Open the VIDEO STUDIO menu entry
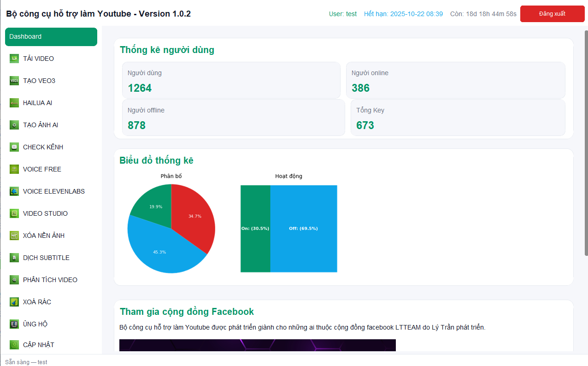The image size is (588, 366). pyautogui.click(x=45, y=213)
